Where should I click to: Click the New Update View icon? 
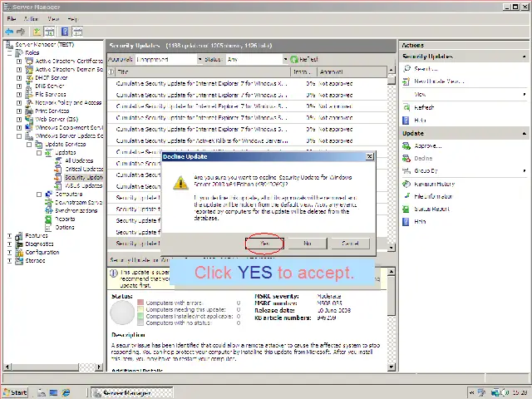[x=406, y=81]
